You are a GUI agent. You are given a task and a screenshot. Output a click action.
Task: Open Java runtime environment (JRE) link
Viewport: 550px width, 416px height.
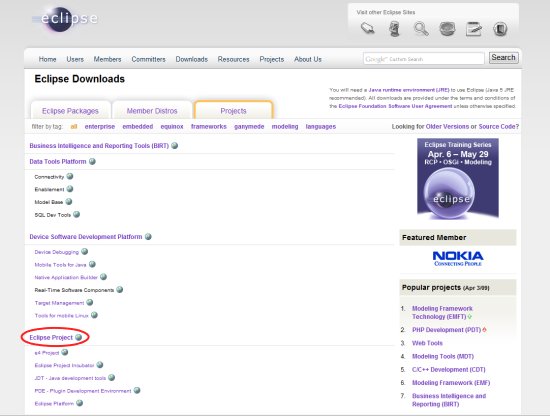click(409, 90)
